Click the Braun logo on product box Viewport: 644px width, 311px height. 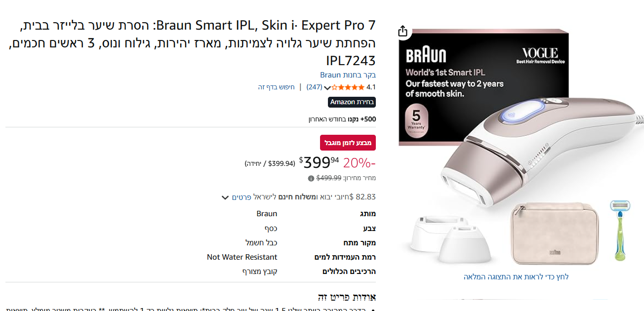(426, 55)
